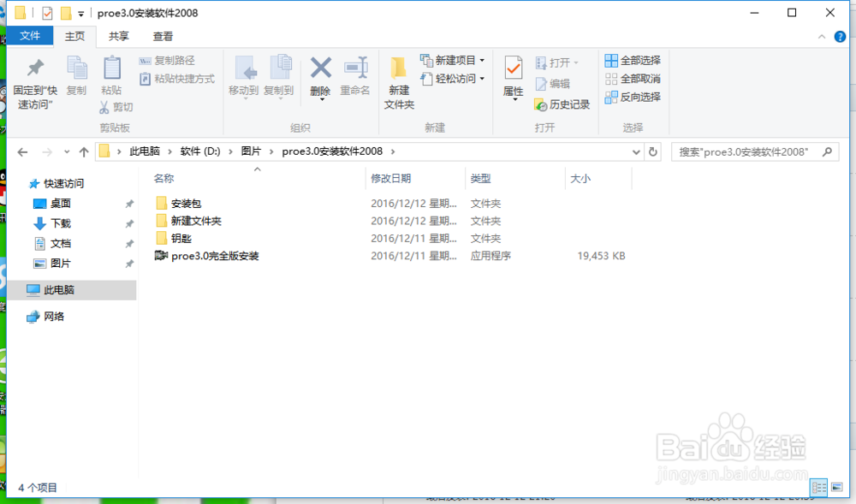
Task: Click 全部取消 to clear selection
Action: pos(633,78)
